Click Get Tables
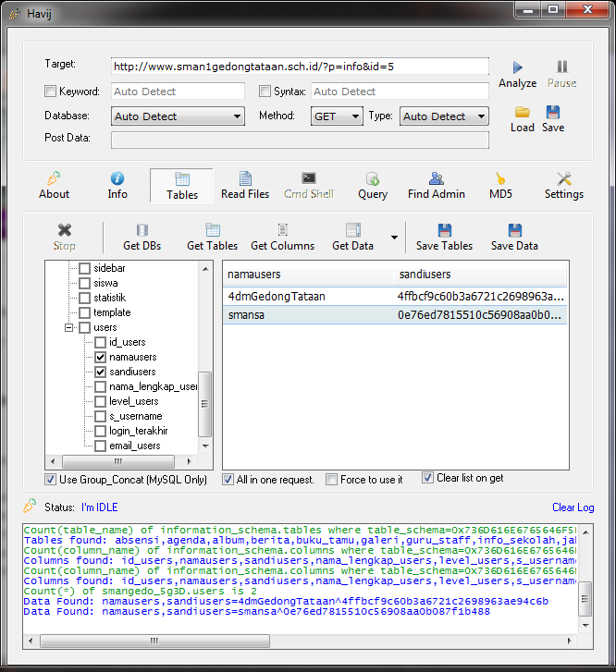The image size is (616, 672). tap(213, 237)
